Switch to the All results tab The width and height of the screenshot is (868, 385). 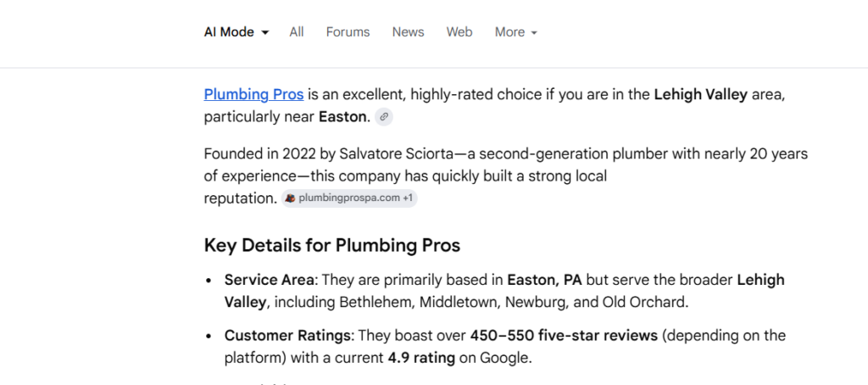[296, 32]
